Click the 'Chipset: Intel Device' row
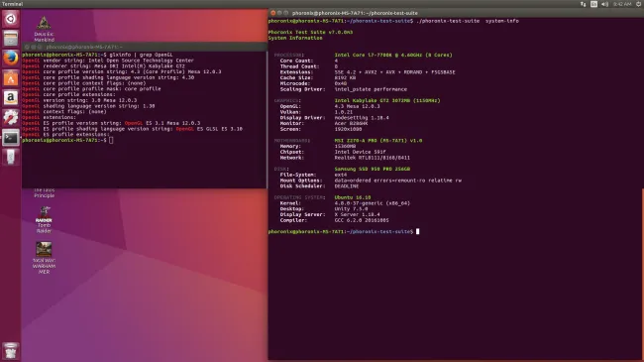644x362 pixels. [333, 152]
